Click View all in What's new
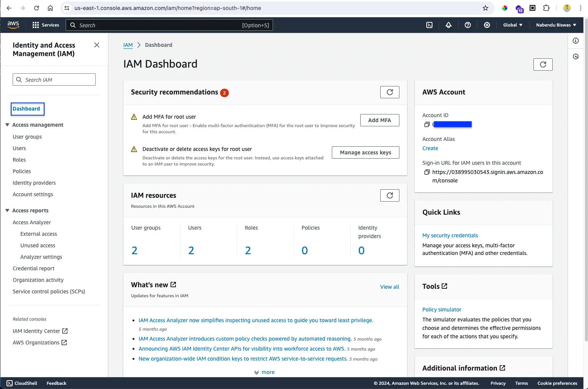Image resolution: width=588 pixels, height=389 pixels. pyautogui.click(x=390, y=287)
